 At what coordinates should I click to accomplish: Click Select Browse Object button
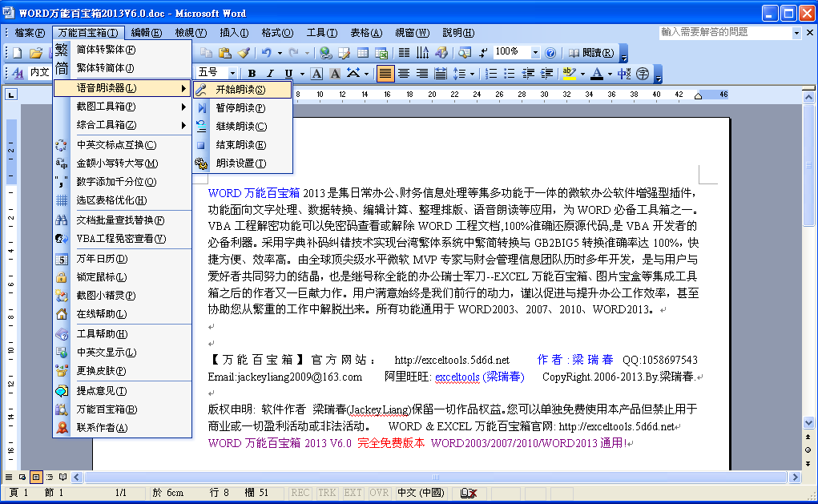point(808,450)
